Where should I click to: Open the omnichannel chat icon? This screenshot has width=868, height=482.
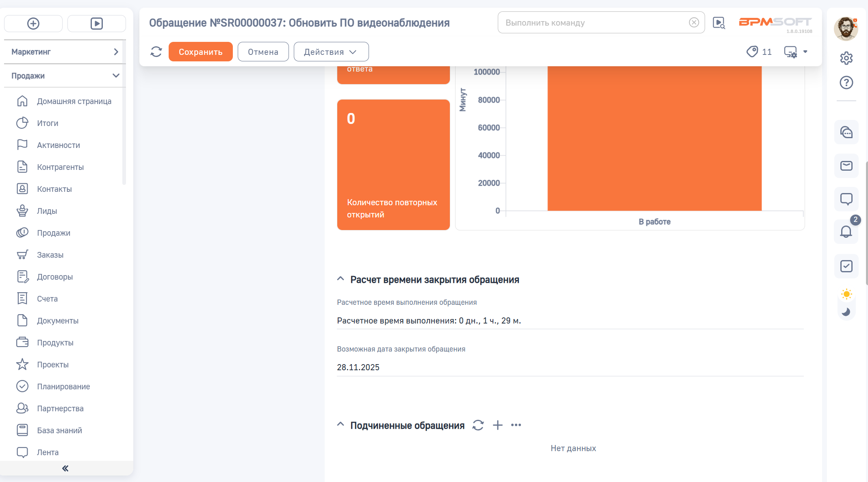(846, 132)
